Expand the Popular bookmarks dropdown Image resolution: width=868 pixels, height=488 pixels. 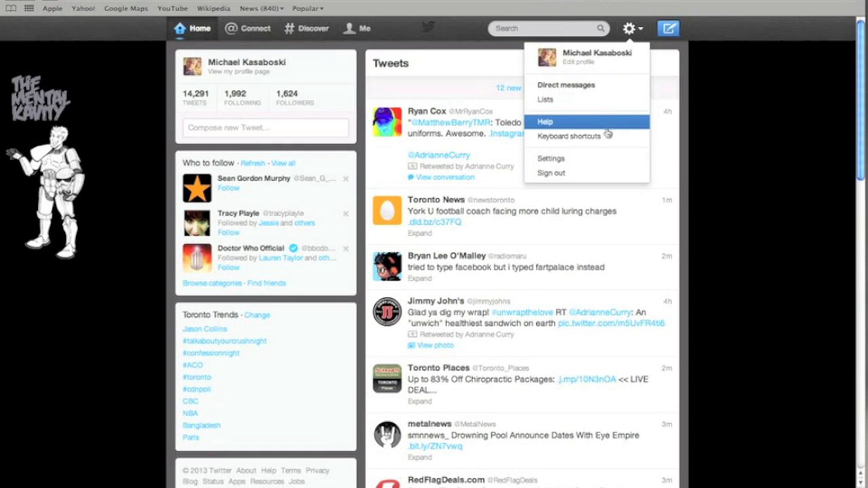(x=307, y=8)
